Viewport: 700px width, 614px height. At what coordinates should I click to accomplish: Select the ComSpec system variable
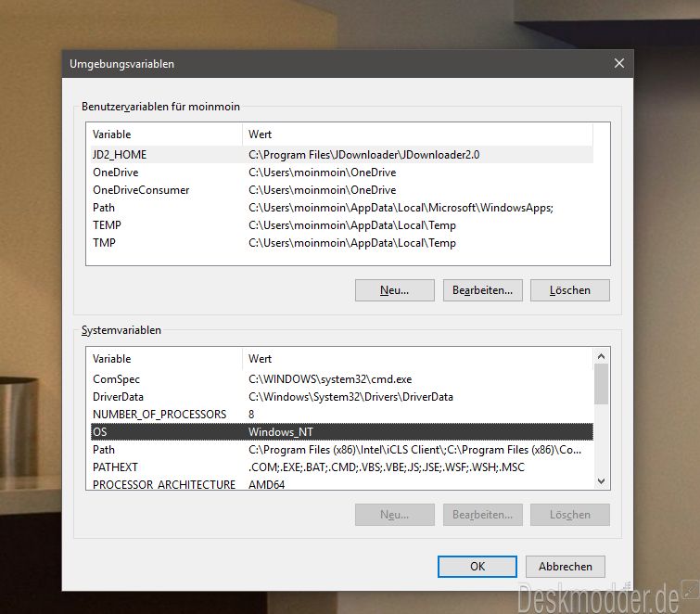[342, 379]
